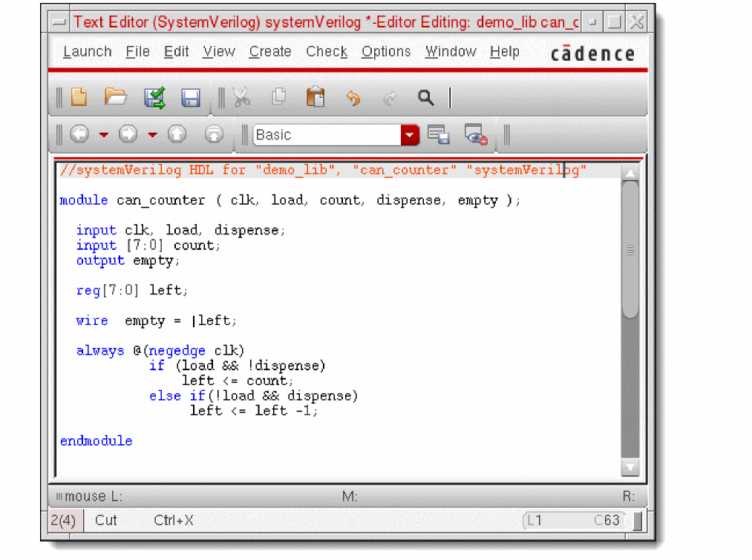Minimize the Text Editor window
This screenshot has height=560, width=752.
click(592, 22)
